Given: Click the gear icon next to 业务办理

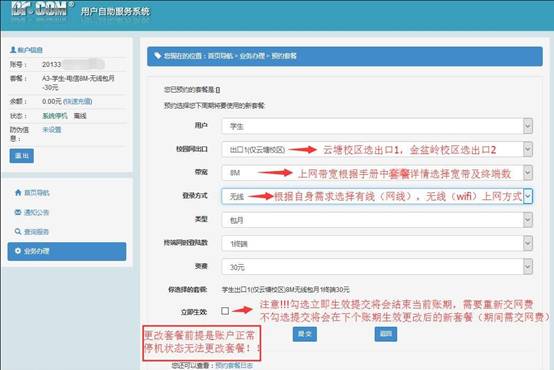Looking at the screenshot, I should [x=18, y=251].
